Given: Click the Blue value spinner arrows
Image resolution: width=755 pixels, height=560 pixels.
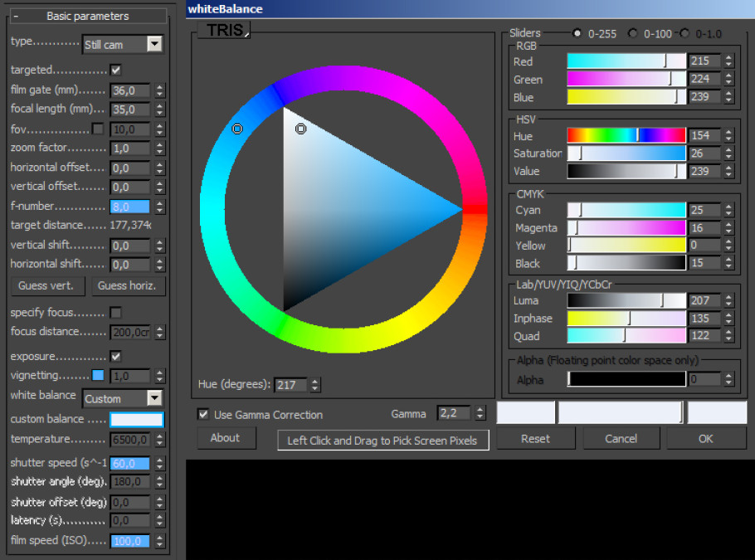Looking at the screenshot, I should tap(728, 97).
